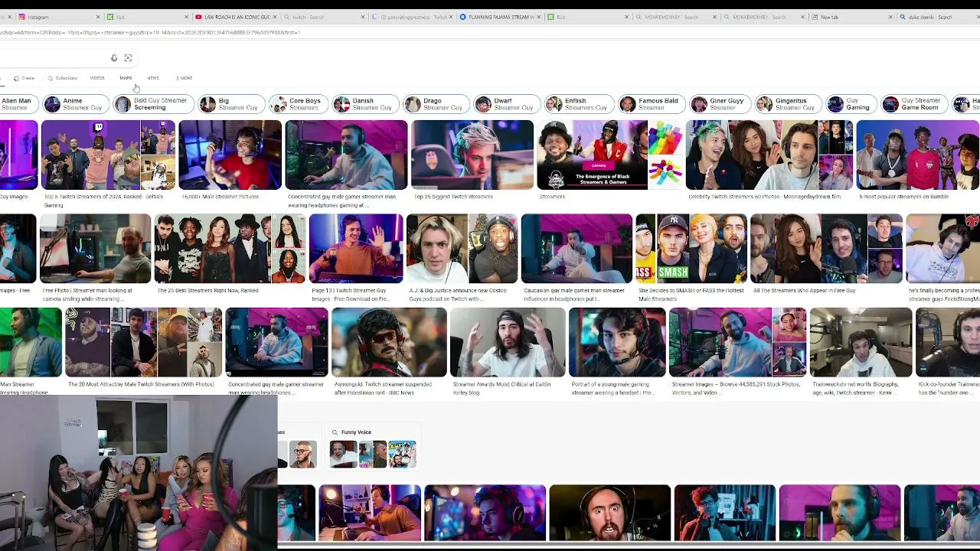Screen dimensions: 980x551
Task: Switch to the Instagram tab
Action: (60, 17)
